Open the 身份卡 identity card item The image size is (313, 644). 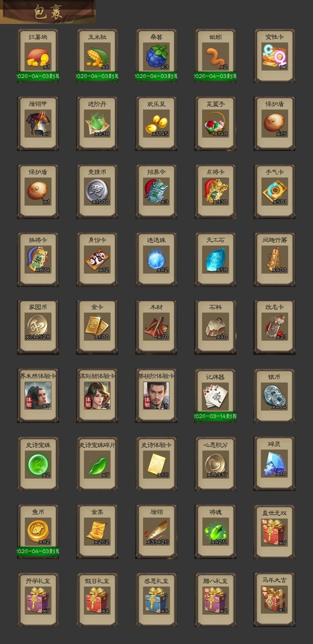pyautogui.click(x=97, y=260)
